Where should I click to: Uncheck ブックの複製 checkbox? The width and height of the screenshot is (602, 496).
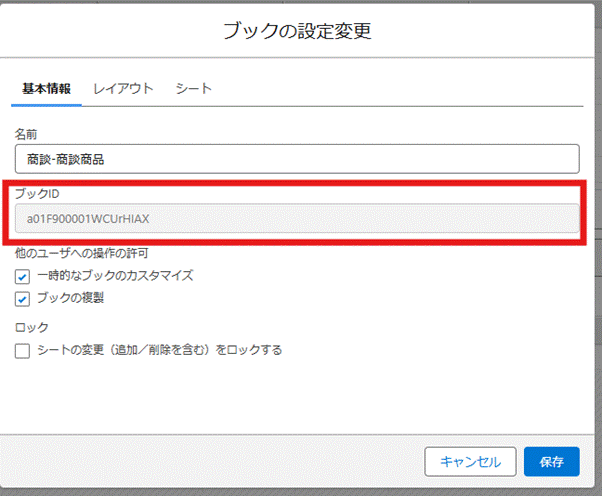(22, 299)
